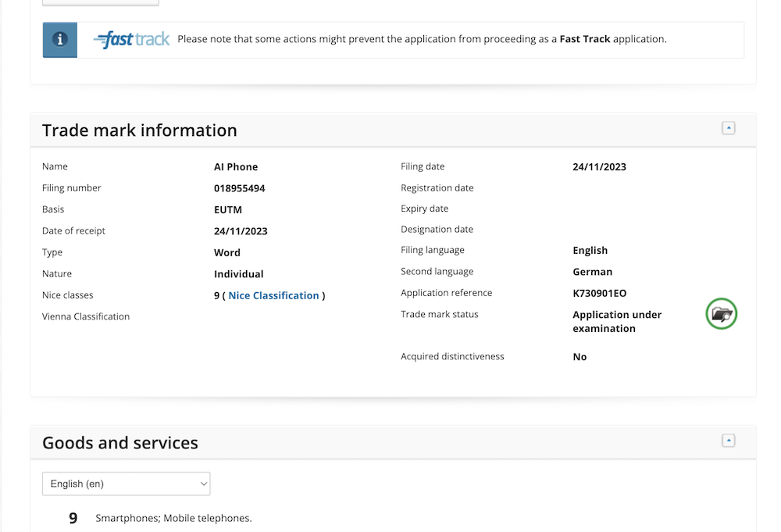The height and width of the screenshot is (532, 781).
Task: Click the blue information icon
Action: 59,40
